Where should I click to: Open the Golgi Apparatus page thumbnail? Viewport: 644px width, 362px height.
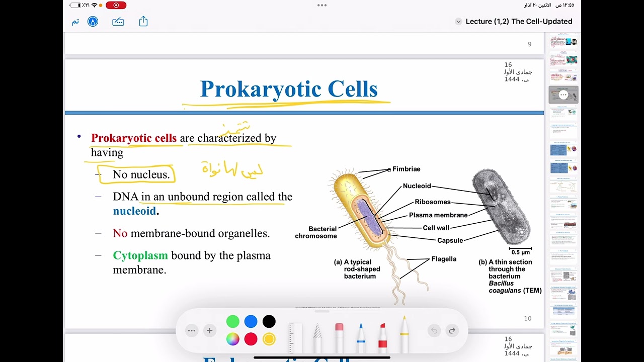point(563,328)
